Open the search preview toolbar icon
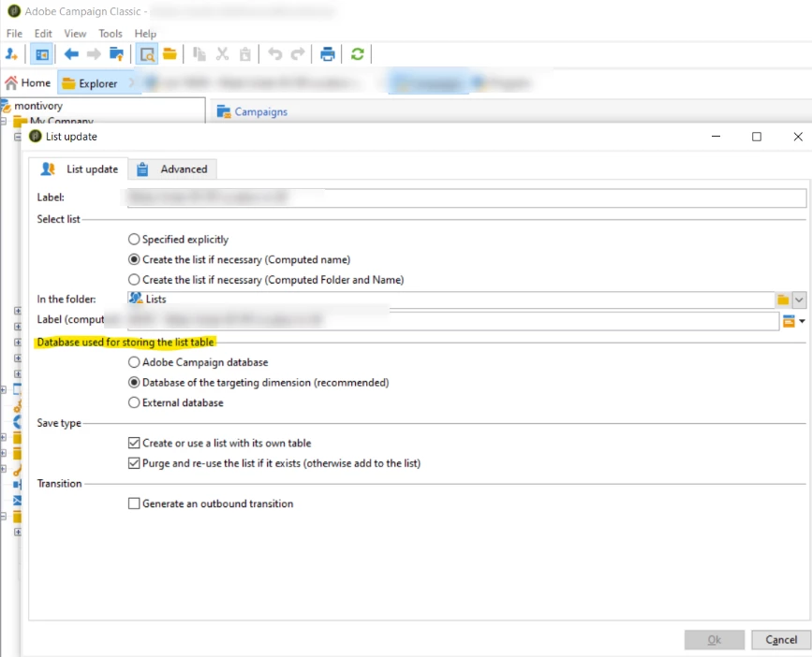Image resolution: width=812 pixels, height=657 pixels. pos(147,53)
